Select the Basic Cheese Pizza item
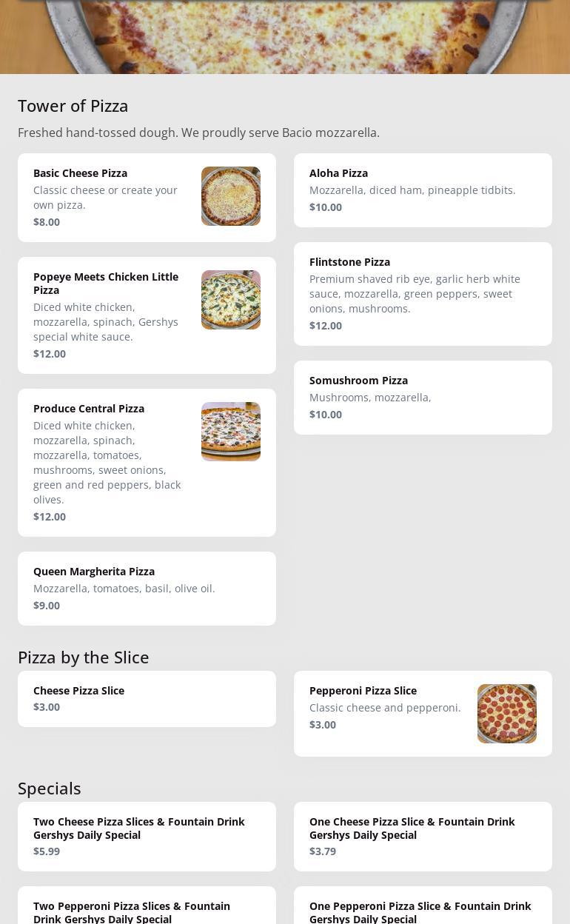The image size is (570, 924). pos(147,198)
